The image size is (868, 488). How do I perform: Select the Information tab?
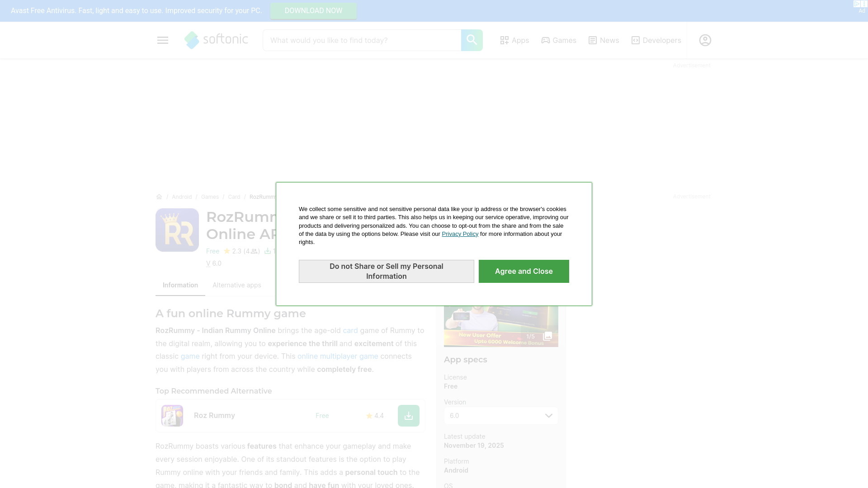(x=180, y=285)
